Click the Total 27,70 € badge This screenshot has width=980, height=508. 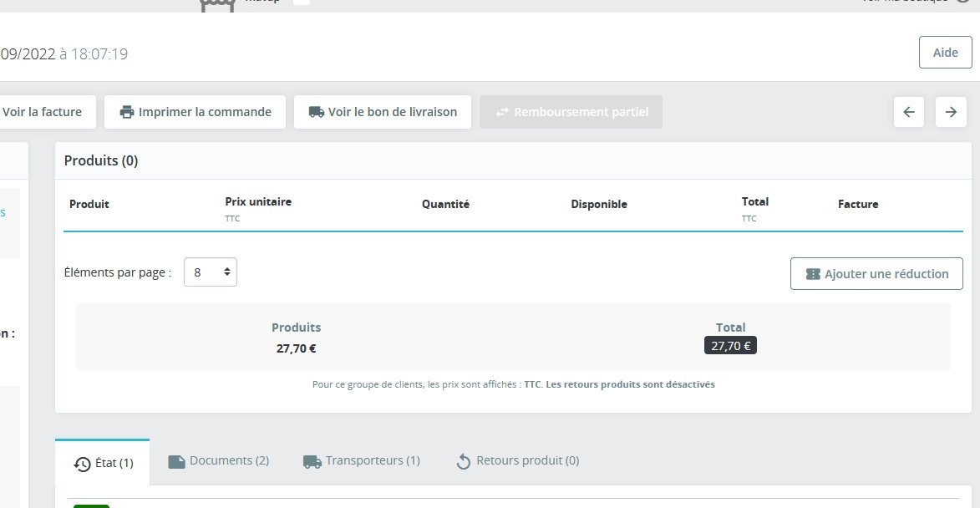click(730, 346)
